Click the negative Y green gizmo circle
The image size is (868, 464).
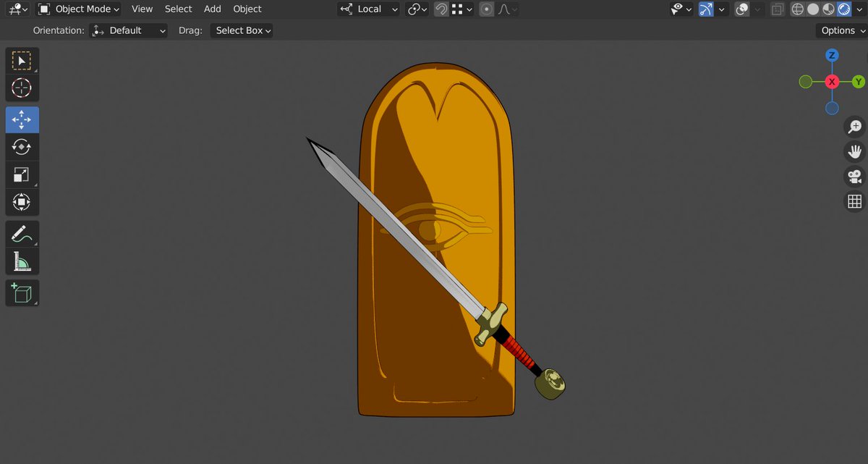(806, 82)
